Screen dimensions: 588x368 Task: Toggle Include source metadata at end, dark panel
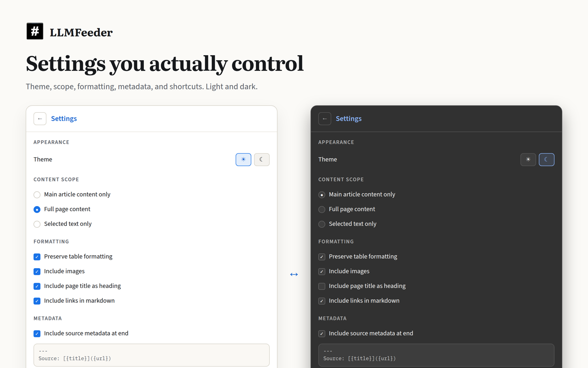coord(322,333)
